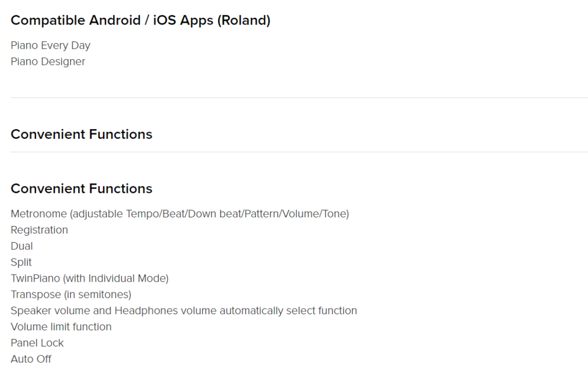Click TwinPiano with Individual Mode line

90,278
